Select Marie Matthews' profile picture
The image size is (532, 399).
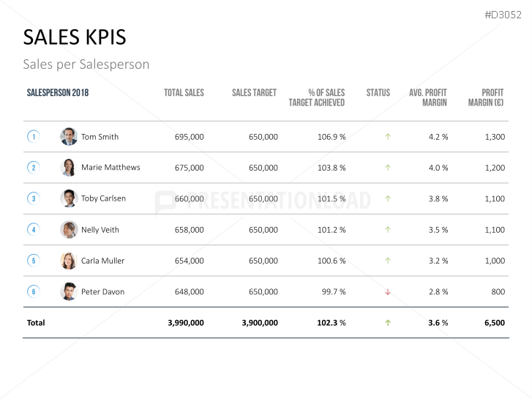pyautogui.click(x=69, y=168)
